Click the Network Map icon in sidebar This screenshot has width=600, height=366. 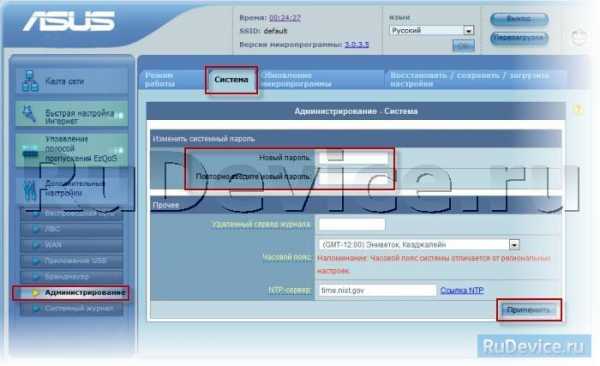pyautogui.click(x=30, y=81)
